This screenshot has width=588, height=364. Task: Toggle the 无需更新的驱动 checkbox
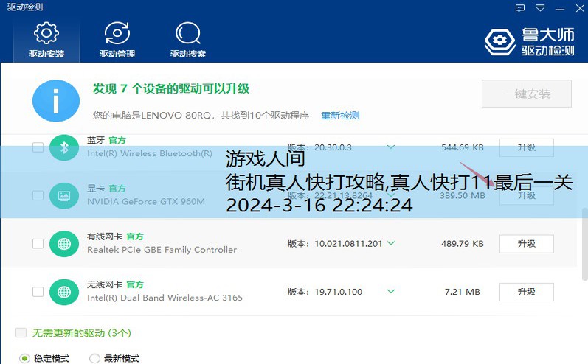21,332
